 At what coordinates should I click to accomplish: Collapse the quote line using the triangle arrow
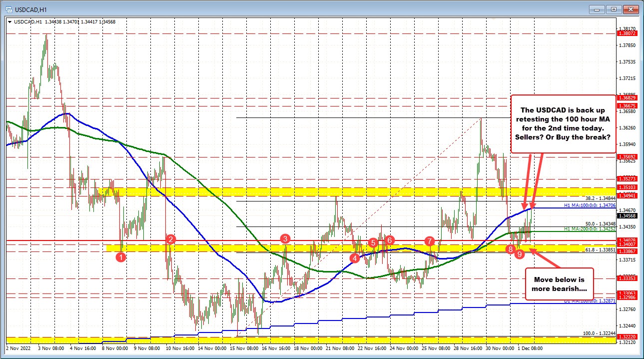click(x=10, y=22)
